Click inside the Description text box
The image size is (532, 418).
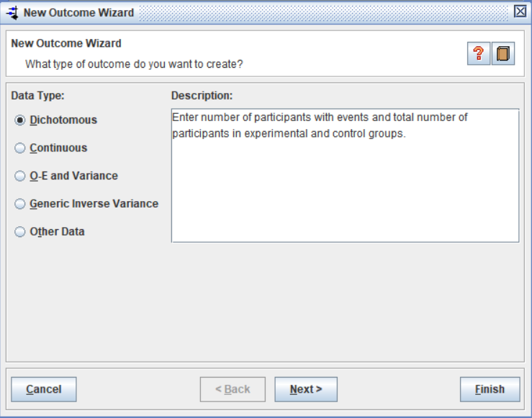345,187
